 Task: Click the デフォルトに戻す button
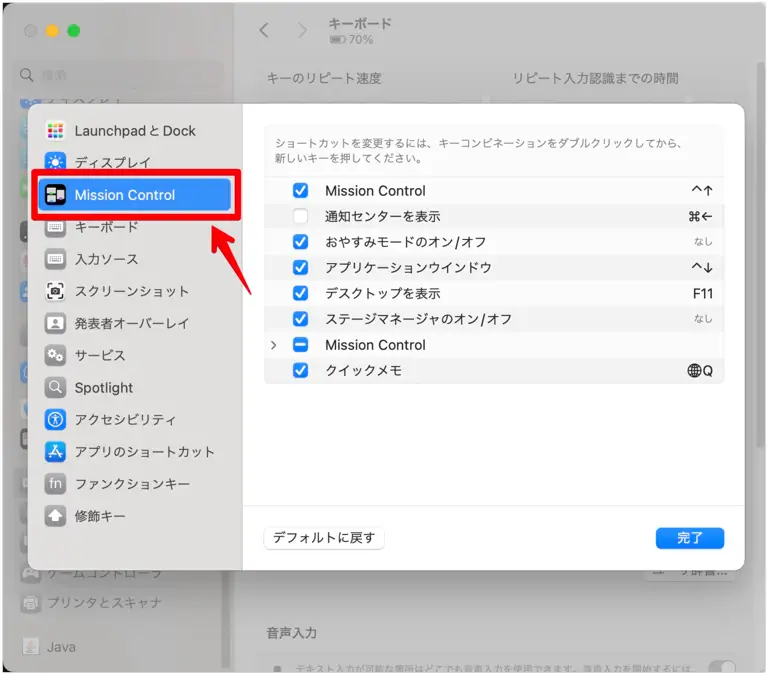(x=324, y=538)
